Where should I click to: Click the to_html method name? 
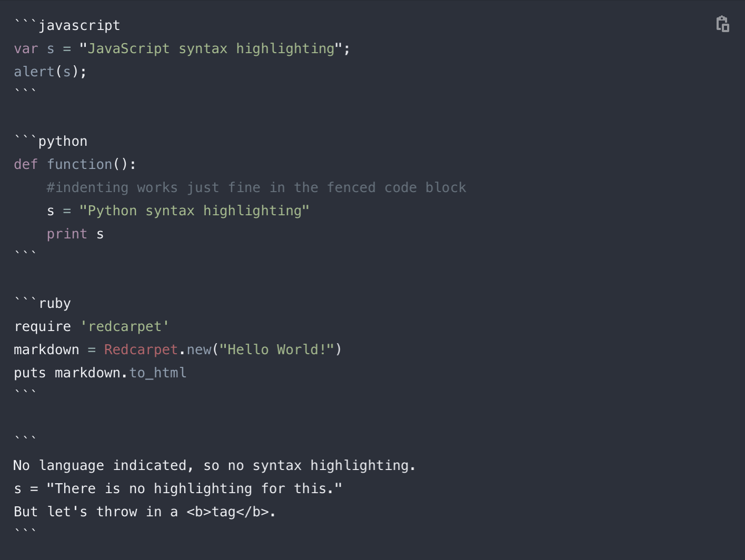pos(157,373)
